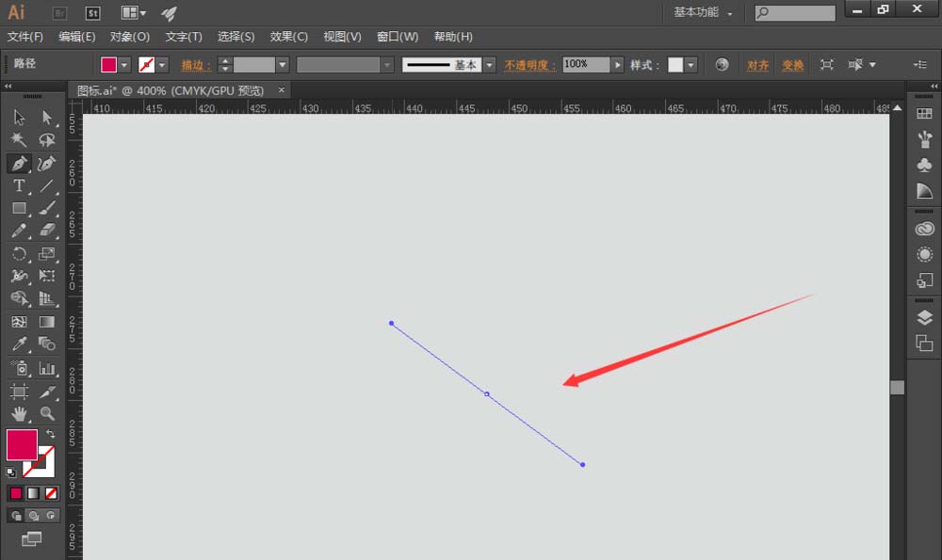
Task: Click the 不透明度 opacity link
Action: click(529, 65)
